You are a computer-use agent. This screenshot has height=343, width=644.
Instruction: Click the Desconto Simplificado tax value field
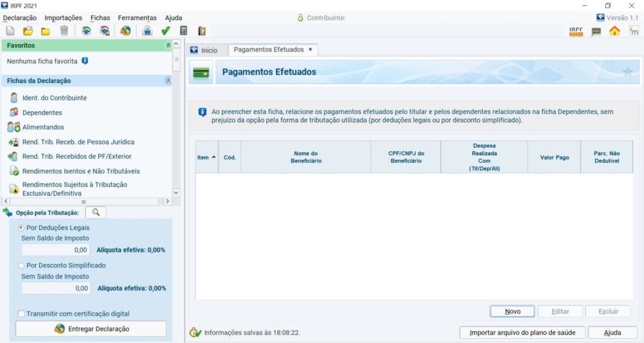56,288
